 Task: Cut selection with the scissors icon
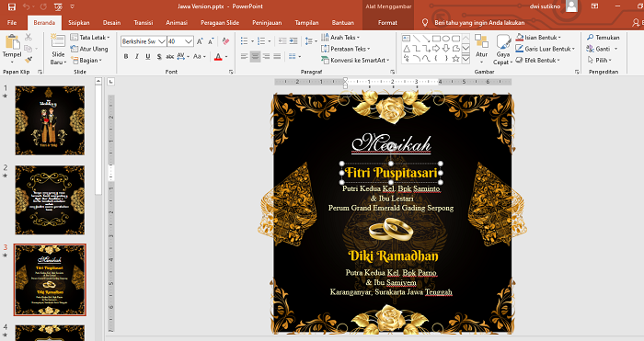pos(28,38)
